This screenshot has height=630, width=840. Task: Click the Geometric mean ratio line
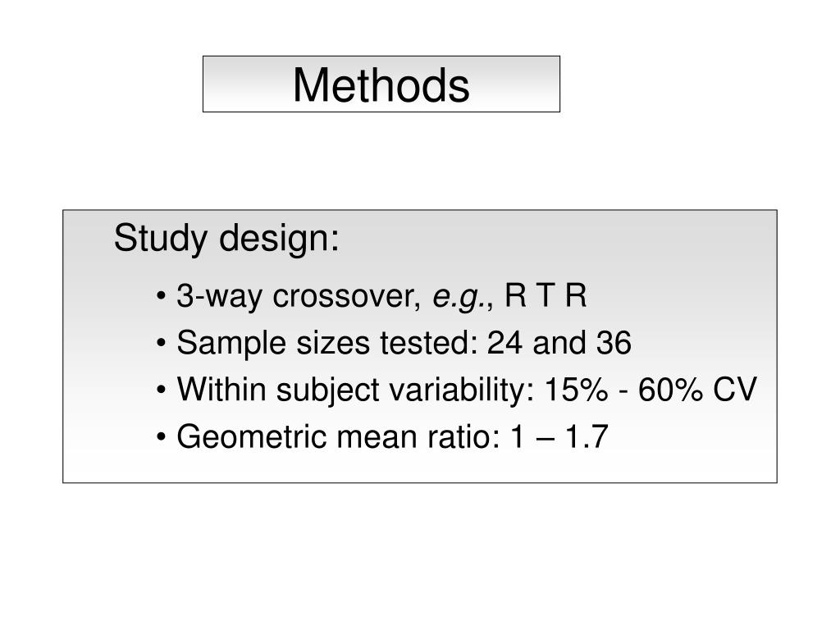click(382, 437)
